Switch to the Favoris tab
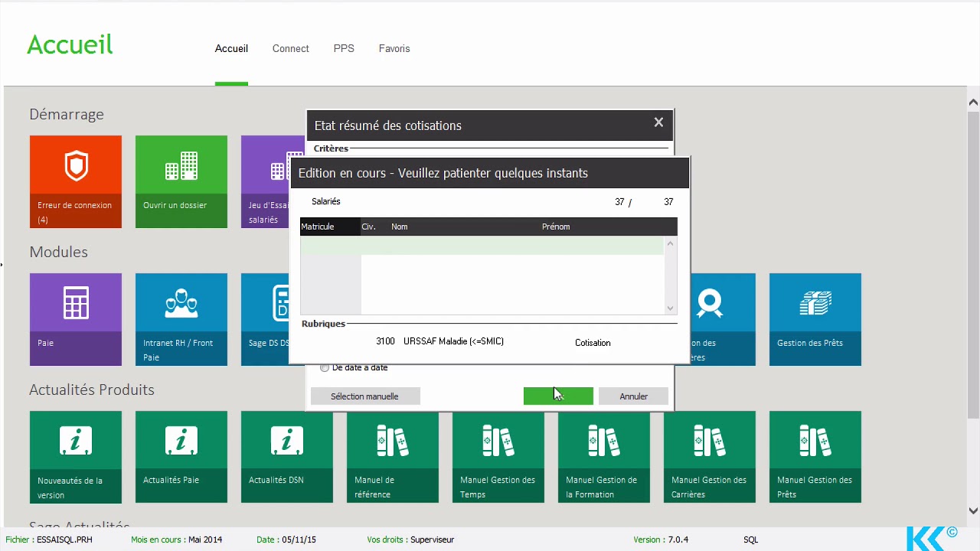980x551 pixels. (x=394, y=48)
